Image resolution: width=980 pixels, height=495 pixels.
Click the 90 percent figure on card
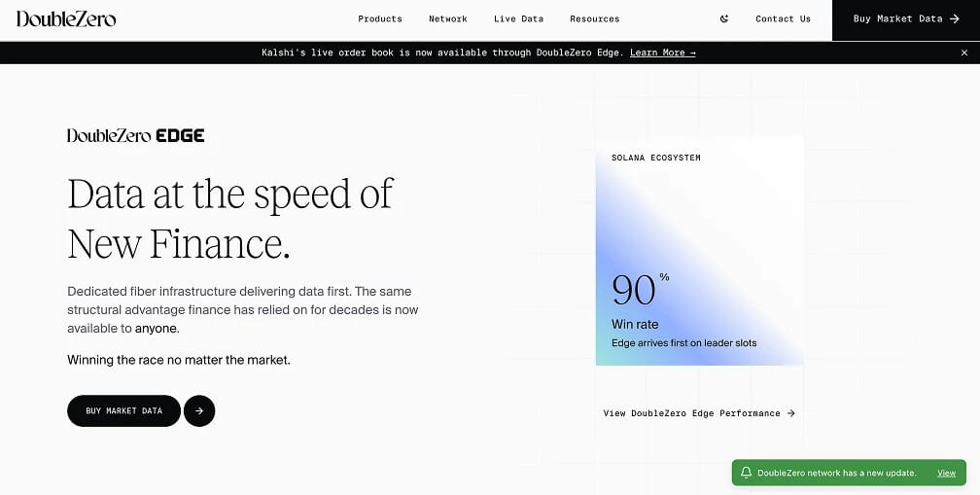pos(640,290)
